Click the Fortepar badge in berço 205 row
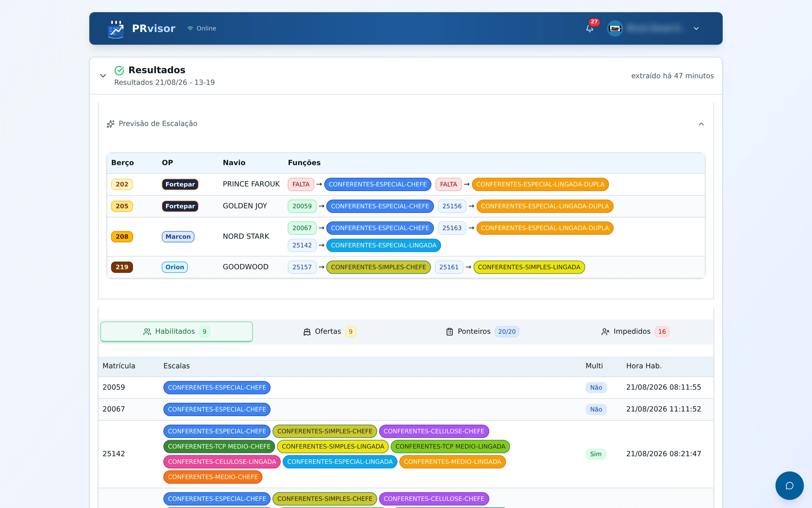This screenshot has width=812, height=508. click(x=180, y=206)
